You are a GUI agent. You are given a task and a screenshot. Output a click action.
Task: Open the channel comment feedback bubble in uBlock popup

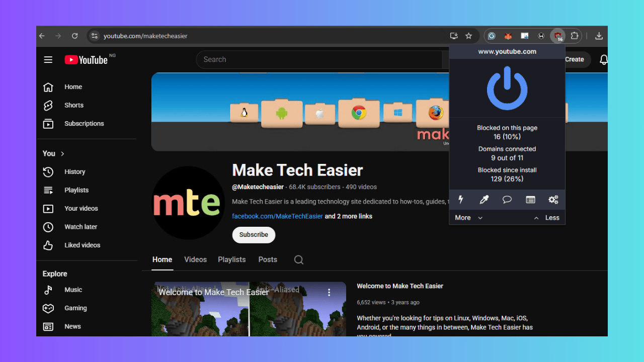pos(507,200)
